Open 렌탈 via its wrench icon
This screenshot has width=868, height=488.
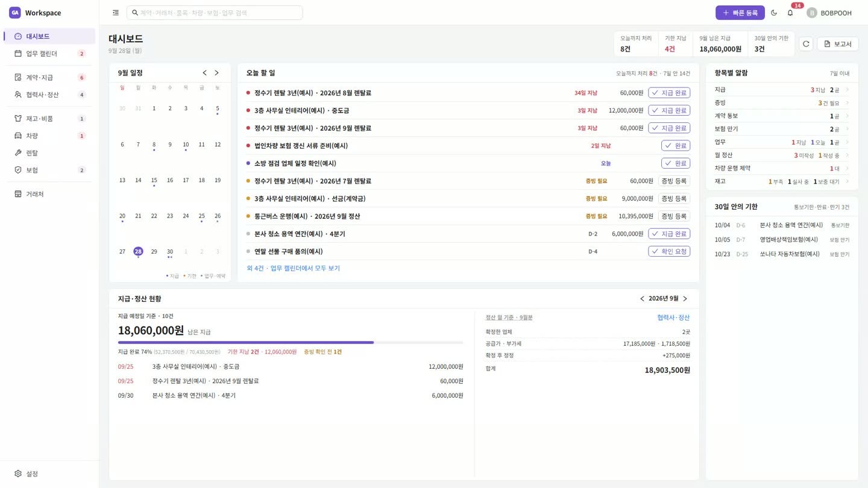18,153
